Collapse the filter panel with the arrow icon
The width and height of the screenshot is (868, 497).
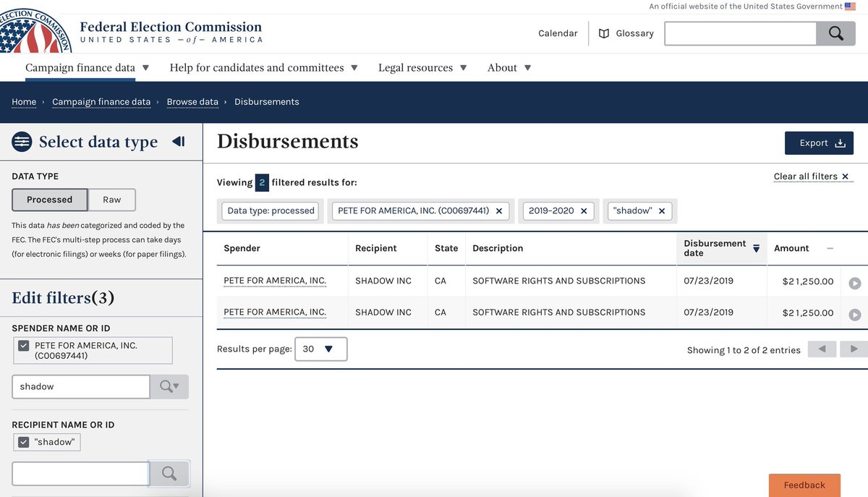click(x=179, y=142)
